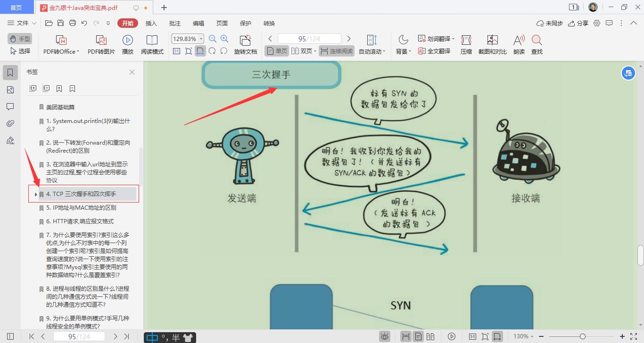Click the status bar zoom slider handle
Viewport: 644px width, 343px height.
click(x=583, y=336)
